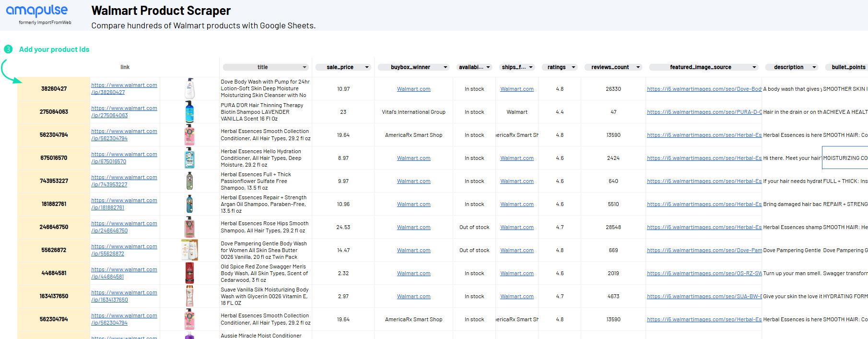Select 'Out of stock' cell in Dove Pampering row
This screenshot has height=339, width=868.
[474, 250]
